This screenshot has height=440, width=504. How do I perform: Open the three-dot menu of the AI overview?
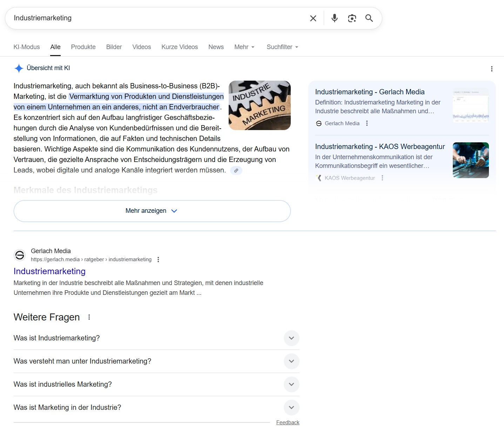tap(491, 69)
